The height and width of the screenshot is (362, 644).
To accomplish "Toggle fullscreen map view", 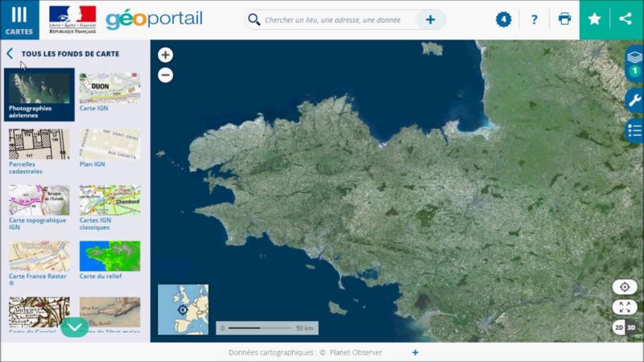I will [625, 307].
